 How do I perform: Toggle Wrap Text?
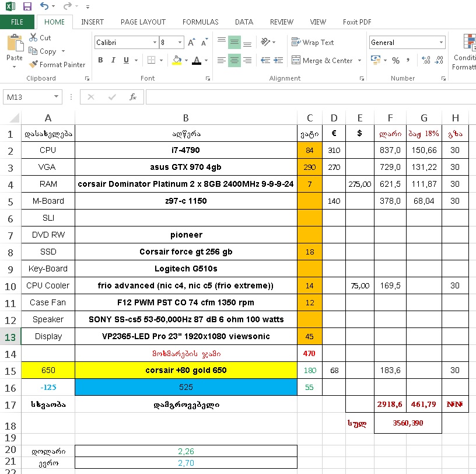(x=313, y=42)
